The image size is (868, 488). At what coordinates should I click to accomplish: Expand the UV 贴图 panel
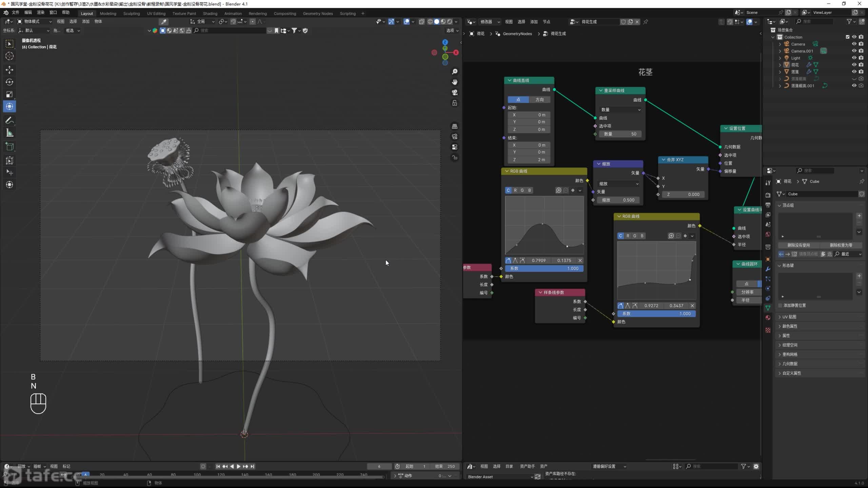(789, 317)
